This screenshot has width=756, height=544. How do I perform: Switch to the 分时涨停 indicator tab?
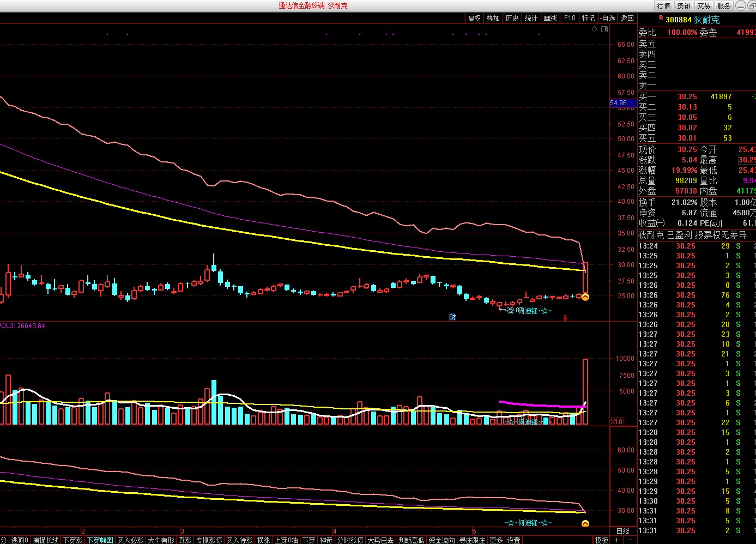point(350,540)
